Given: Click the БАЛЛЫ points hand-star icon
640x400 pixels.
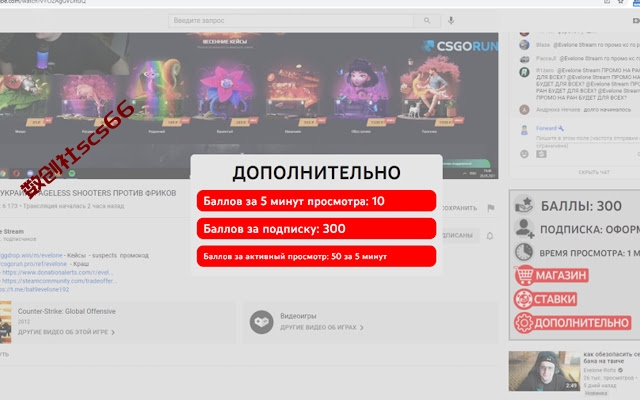Looking at the screenshot, I should pyautogui.click(x=524, y=205).
